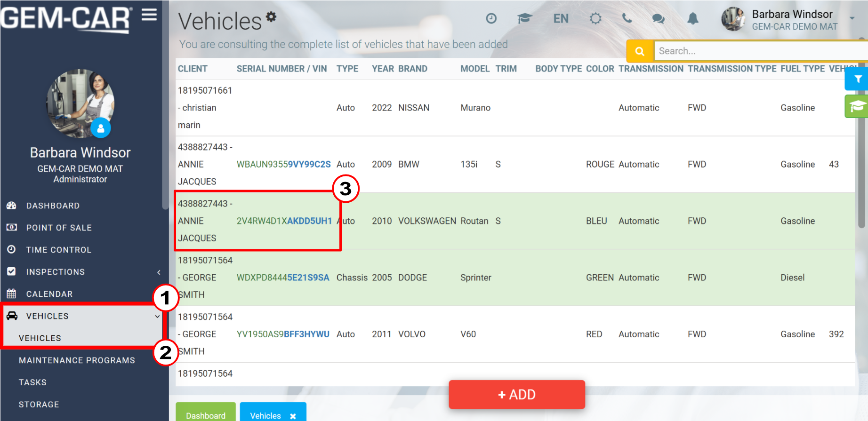The height and width of the screenshot is (421, 868).
Task: Click the Diesel fuel type cell
Action: point(793,278)
